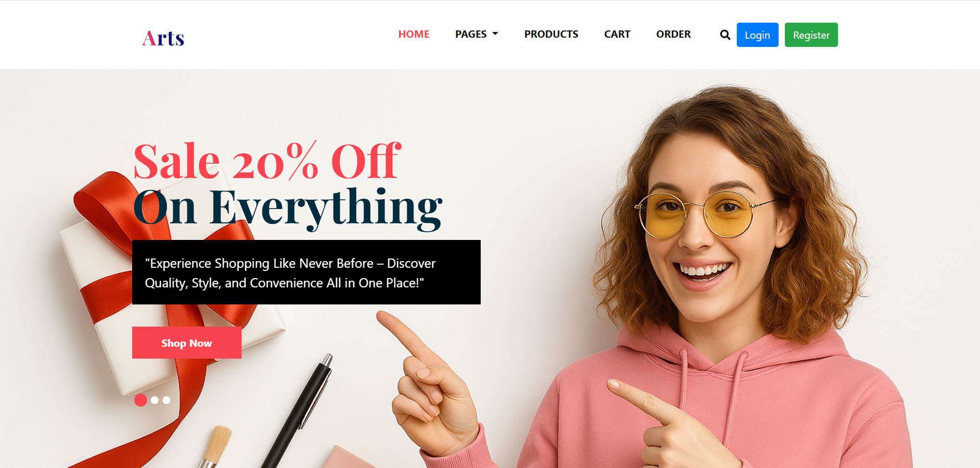This screenshot has width=980, height=468.
Task: Open the ORDER nav link
Action: pyautogui.click(x=673, y=34)
